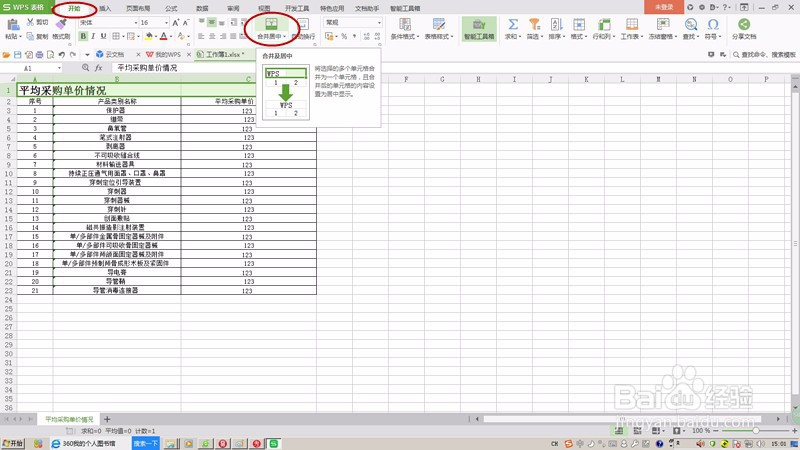Click the Freeze Panes (冻结窗格) icon
The height and width of the screenshot is (450, 800).
(663, 24)
